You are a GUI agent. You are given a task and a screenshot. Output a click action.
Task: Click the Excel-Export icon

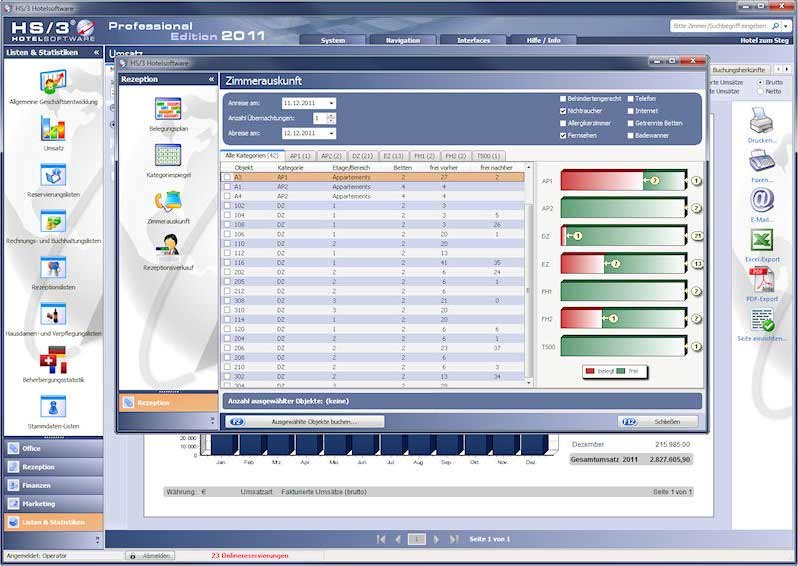761,240
